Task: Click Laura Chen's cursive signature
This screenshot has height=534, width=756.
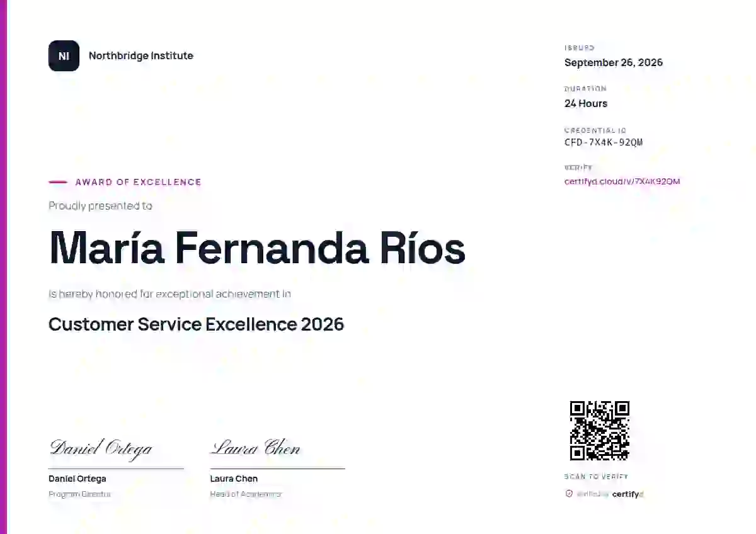Action: pyautogui.click(x=255, y=447)
